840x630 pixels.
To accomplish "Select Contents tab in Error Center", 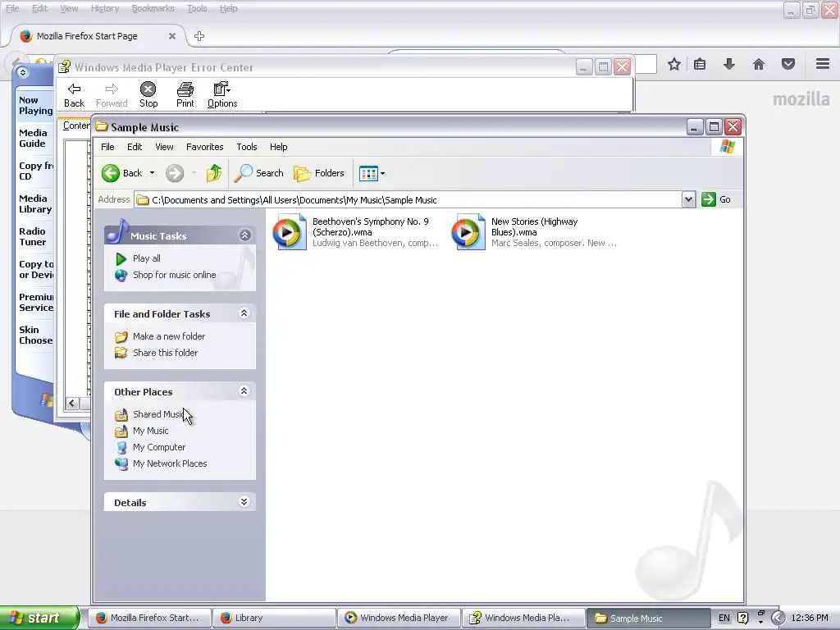I will pyautogui.click(x=76, y=126).
